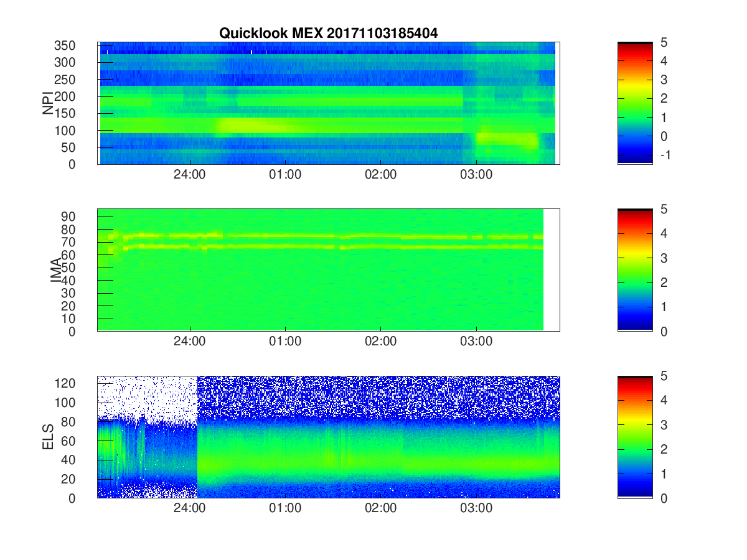Select the NPI y-axis label

point(48,103)
